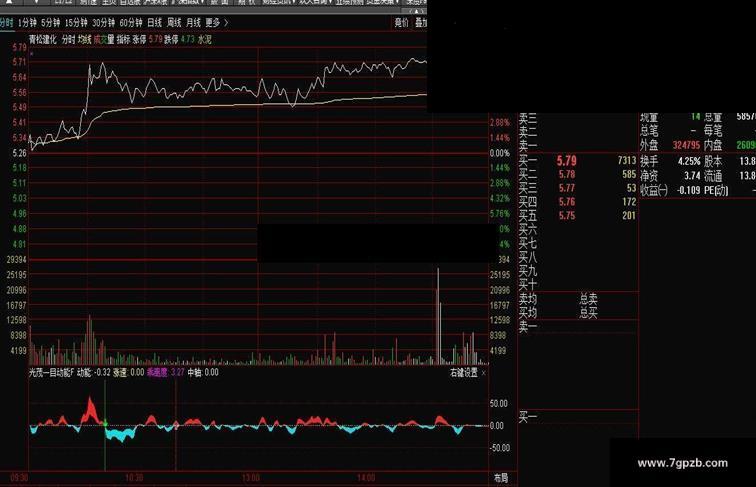Click the 5.26 baseline price axis label
Viewport: 756px width, 487px height.
pyautogui.click(x=19, y=153)
